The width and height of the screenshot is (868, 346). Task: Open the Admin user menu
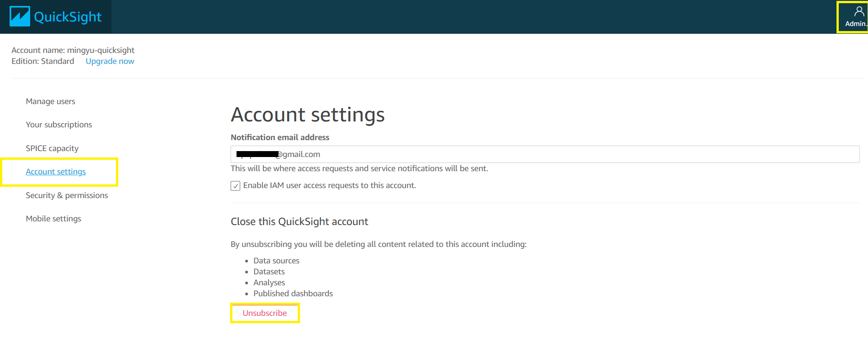[855, 17]
